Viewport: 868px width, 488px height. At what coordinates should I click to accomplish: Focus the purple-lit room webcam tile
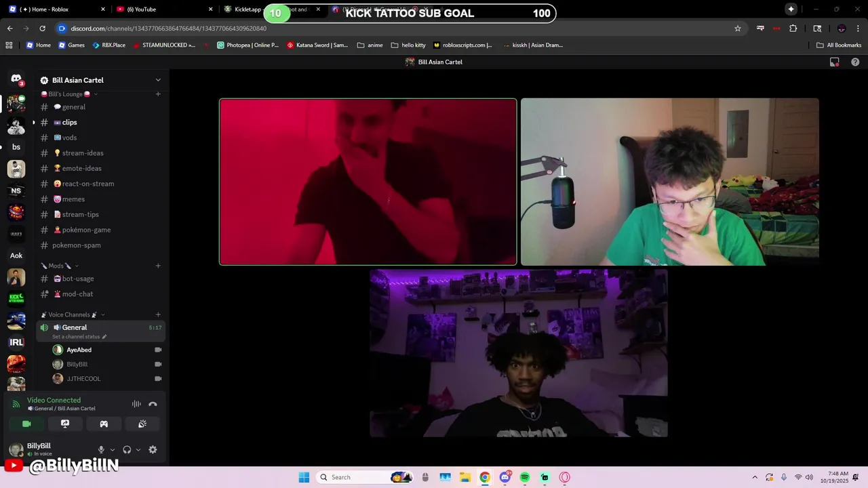(519, 353)
